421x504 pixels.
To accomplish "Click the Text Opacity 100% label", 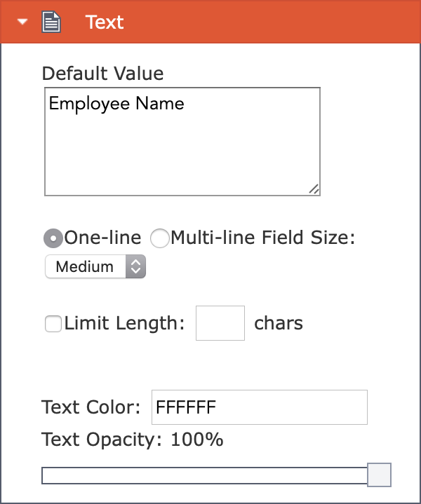I will point(133,440).
